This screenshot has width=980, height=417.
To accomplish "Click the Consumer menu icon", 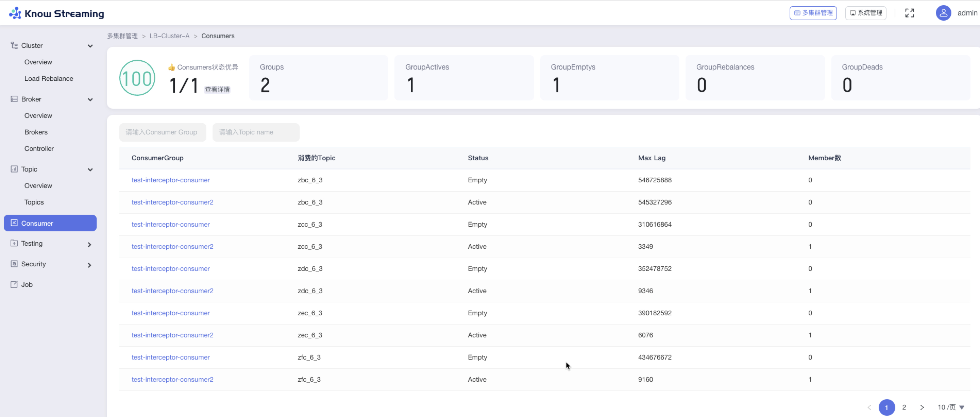I will [14, 223].
